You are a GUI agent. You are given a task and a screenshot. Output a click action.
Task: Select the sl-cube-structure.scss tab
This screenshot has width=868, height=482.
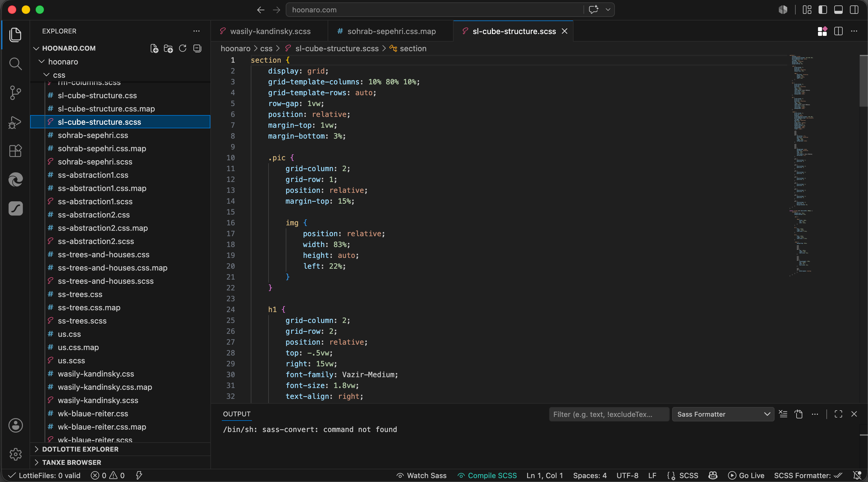(x=514, y=31)
